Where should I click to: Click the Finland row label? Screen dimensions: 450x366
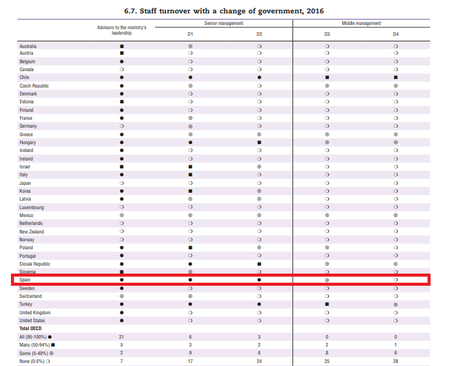point(26,110)
